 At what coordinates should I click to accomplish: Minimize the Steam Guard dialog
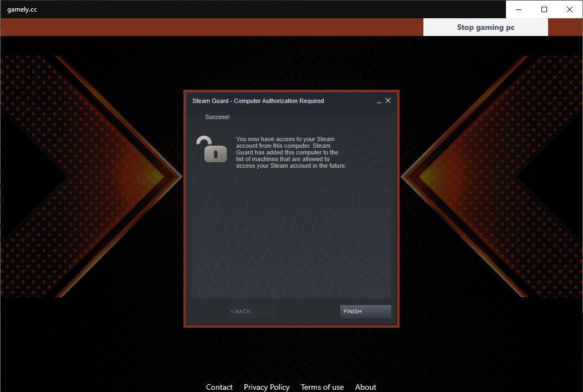point(379,101)
